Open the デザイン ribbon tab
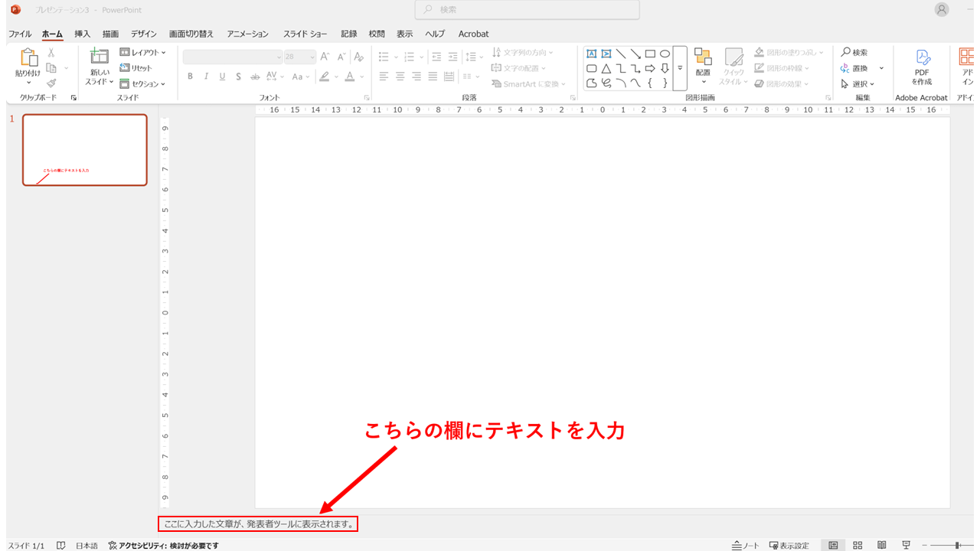 click(143, 34)
